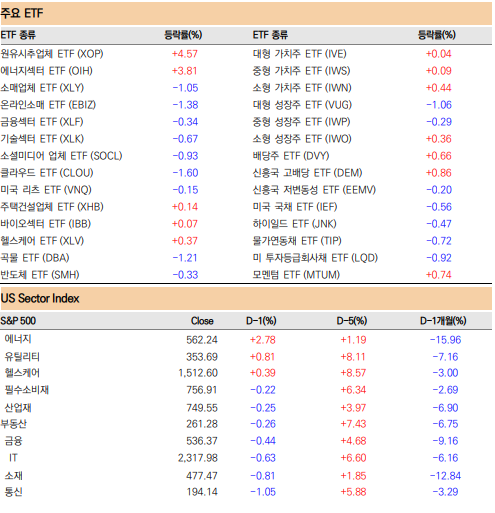This screenshot has height=513, width=495.
Task: Select 신흥국 고배당 ETF (DEM) label
Action: [307, 173]
